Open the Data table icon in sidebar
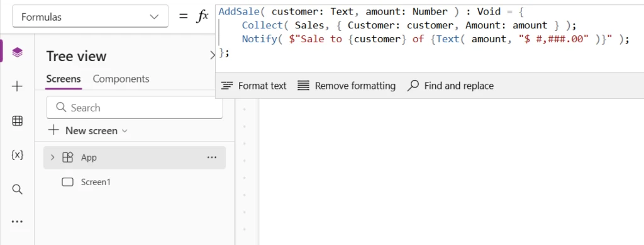This screenshot has height=245, width=644. (x=17, y=121)
